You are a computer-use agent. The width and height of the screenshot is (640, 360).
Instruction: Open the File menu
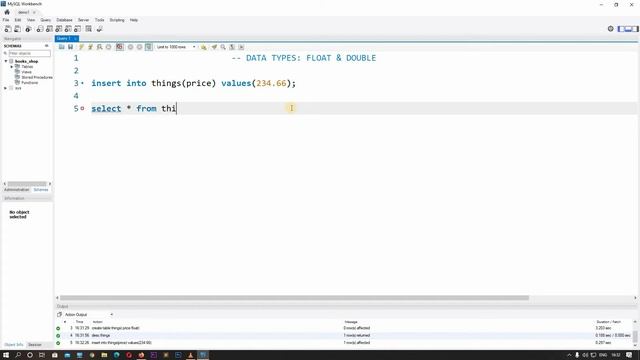pyautogui.click(x=6, y=20)
